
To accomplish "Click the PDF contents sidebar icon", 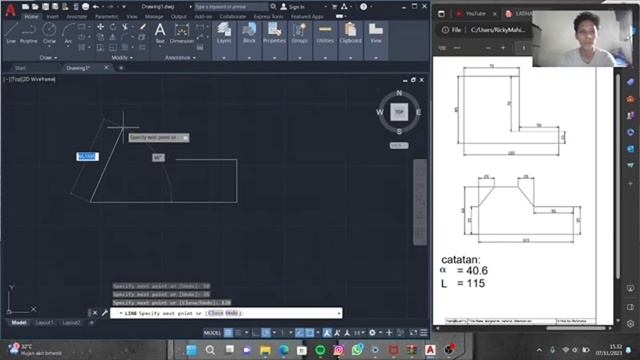I will coord(442,48).
